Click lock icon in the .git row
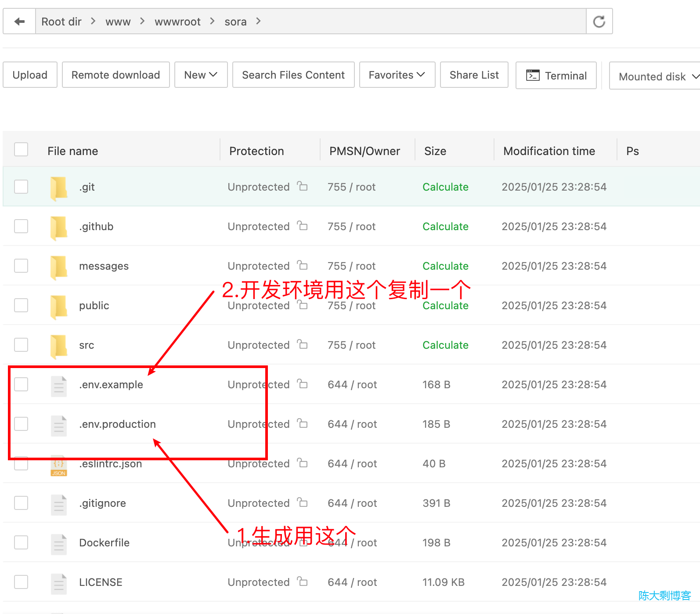This screenshot has height=614, width=700. click(x=302, y=186)
